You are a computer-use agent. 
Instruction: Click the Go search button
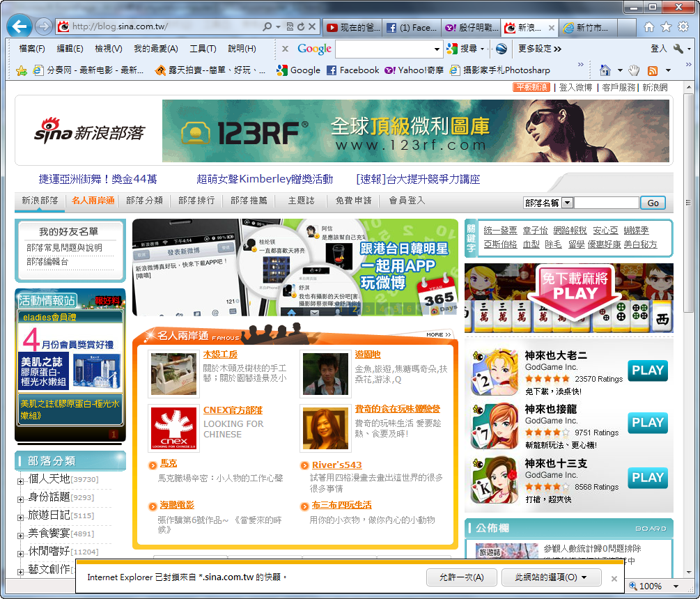[653, 203]
